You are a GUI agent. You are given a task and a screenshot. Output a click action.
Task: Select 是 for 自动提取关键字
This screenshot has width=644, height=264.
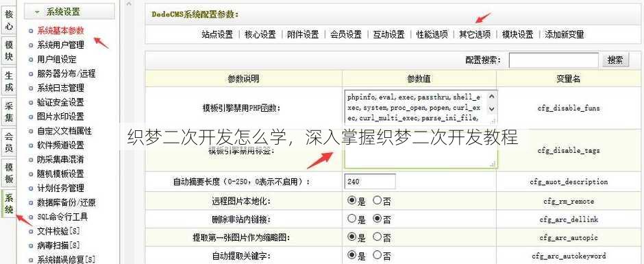[x=351, y=255]
